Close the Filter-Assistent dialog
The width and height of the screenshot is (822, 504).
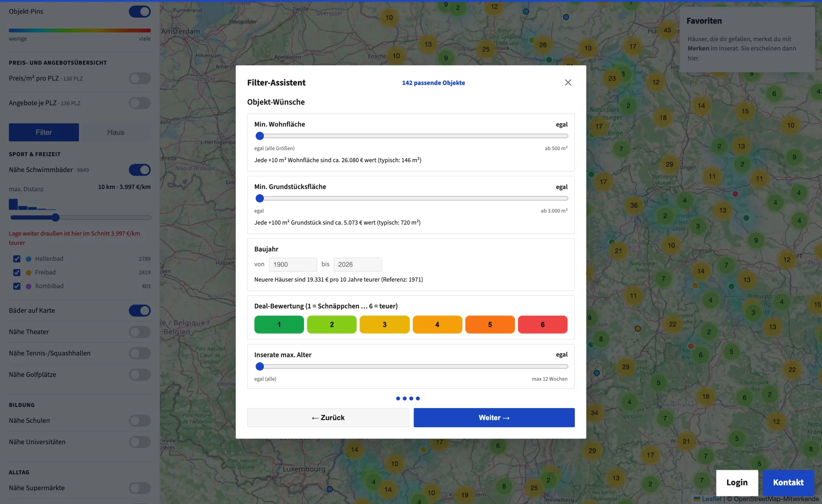568,83
